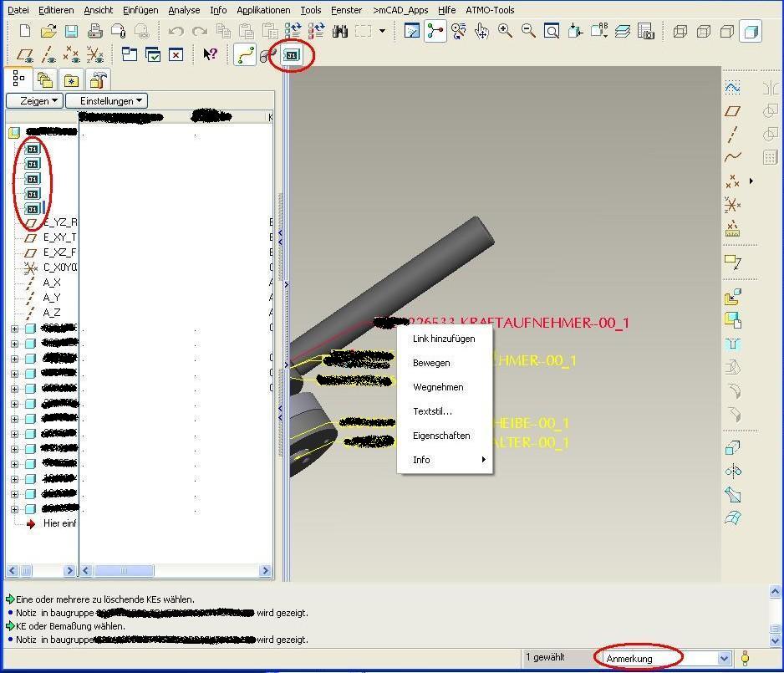Click the save (floppy disk) icon

click(x=72, y=32)
